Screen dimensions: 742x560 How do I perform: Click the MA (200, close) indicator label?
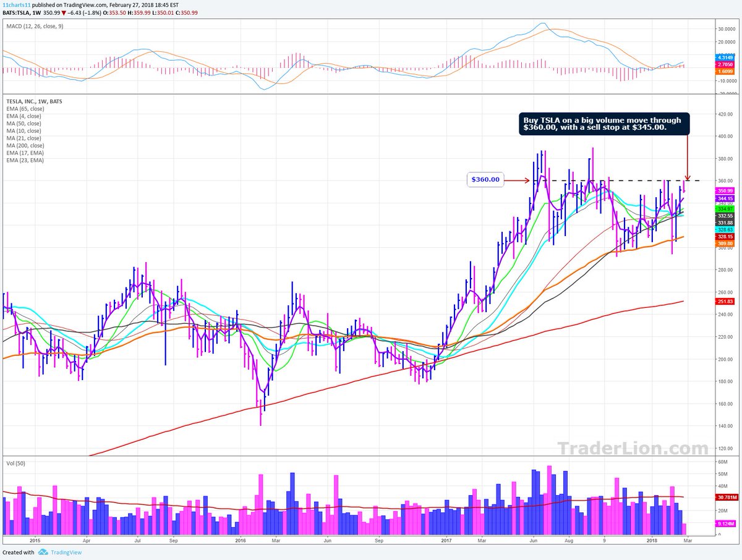[25, 145]
